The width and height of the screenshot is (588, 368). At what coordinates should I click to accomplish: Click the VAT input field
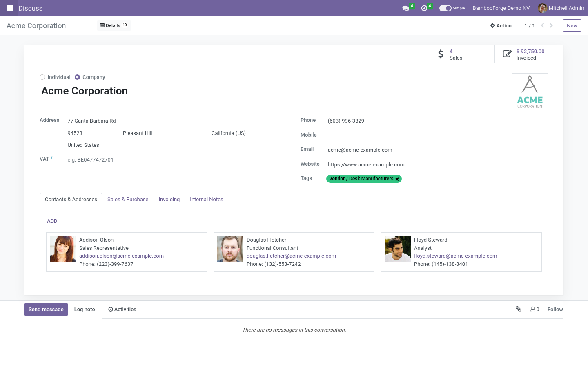coord(177,160)
